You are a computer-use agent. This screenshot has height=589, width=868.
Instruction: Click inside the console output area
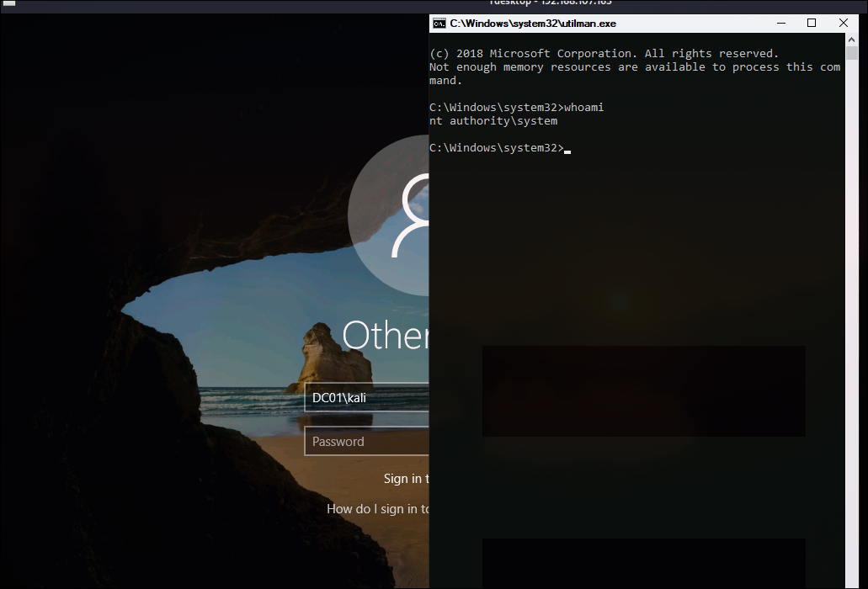[631, 252]
